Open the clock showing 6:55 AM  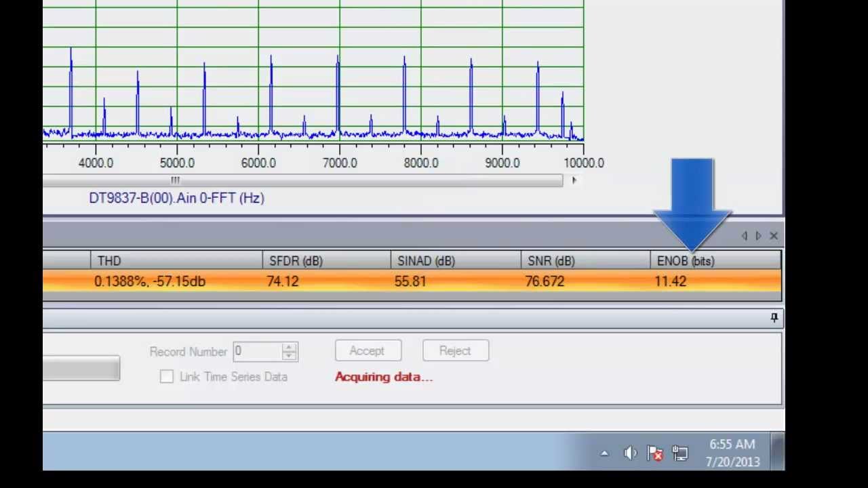point(732,453)
